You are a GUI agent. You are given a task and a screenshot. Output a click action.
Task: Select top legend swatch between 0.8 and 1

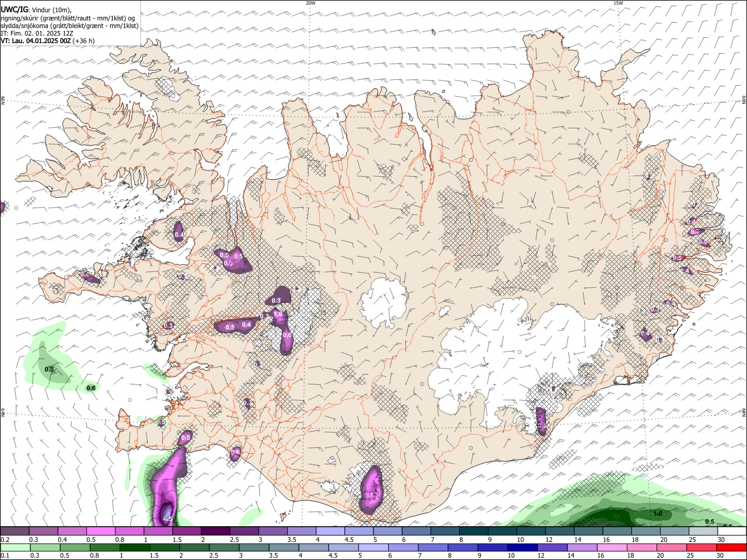tap(129, 531)
